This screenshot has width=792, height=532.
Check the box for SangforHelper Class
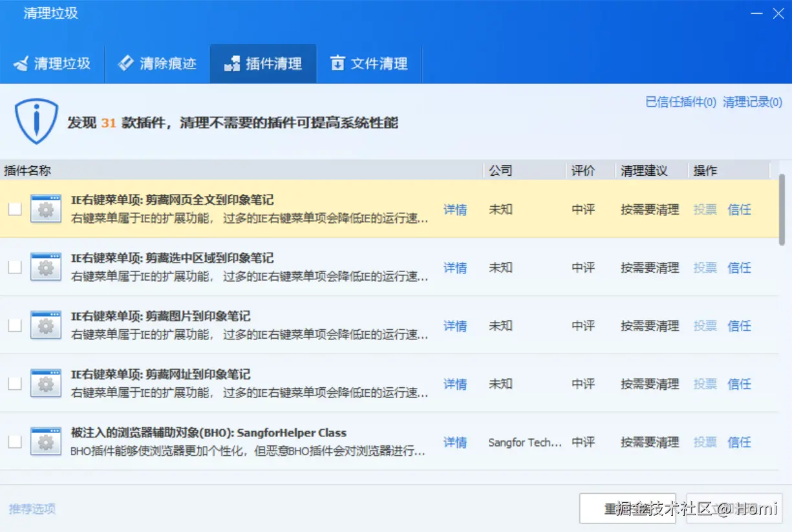click(15, 442)
